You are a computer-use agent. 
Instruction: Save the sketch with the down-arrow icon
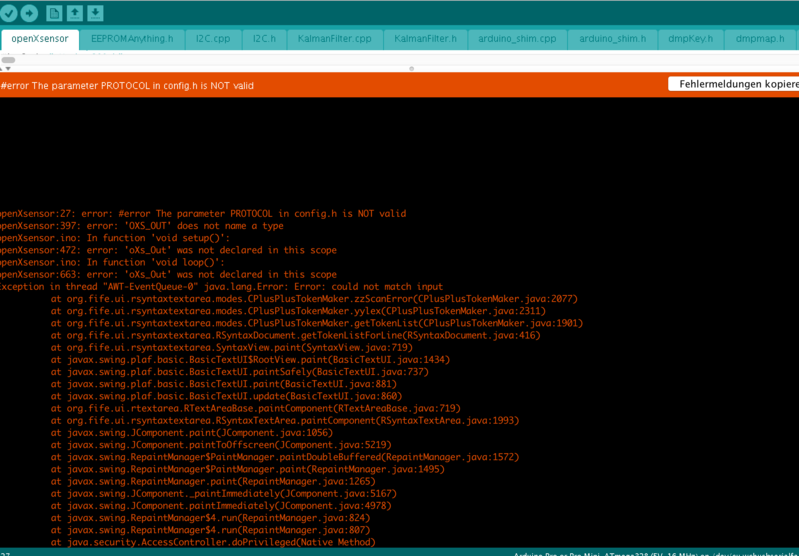pos(95,13)
